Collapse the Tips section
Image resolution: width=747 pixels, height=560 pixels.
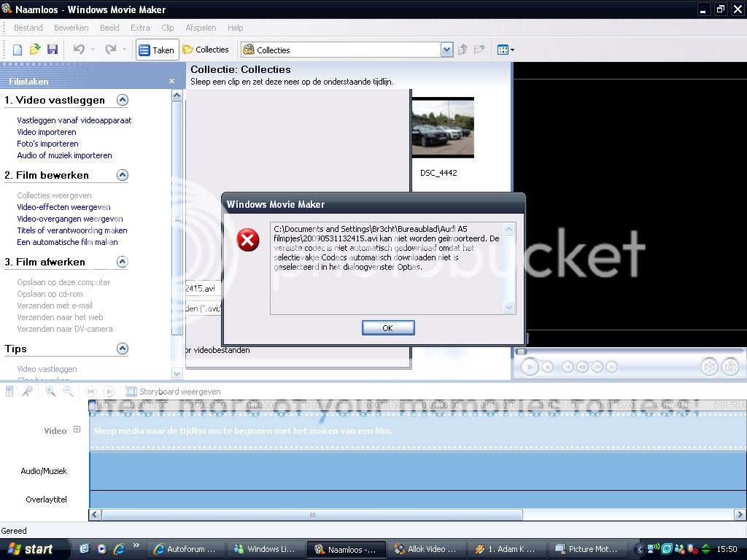tap(123, 349)
